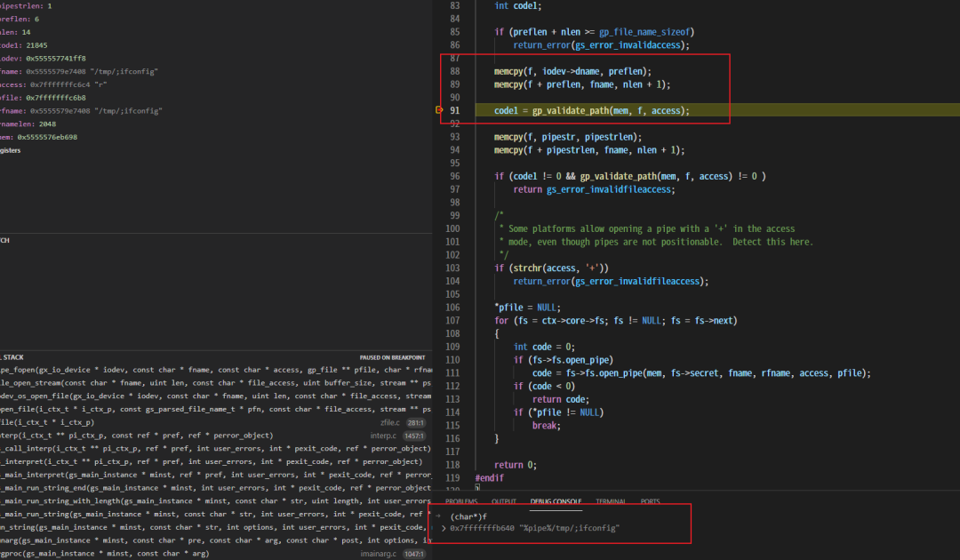Image resolution: width=960 pixels, height=560 pixels.
Task: Select the mem: 0x5555576eb698 variable row
Action: point(216,138)
